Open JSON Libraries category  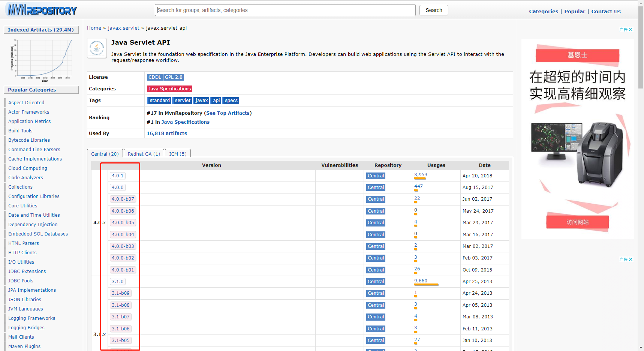pyautogui.click(x=25, y=300)
